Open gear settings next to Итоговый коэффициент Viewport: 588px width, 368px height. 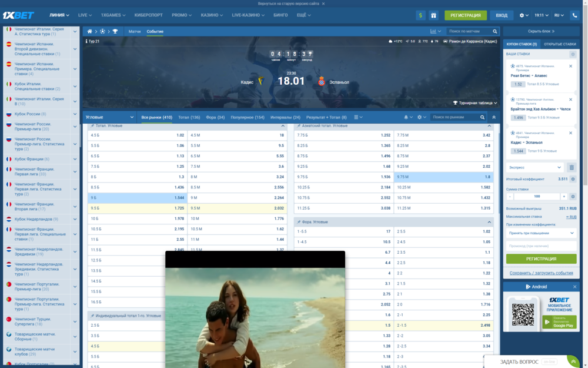573,179
